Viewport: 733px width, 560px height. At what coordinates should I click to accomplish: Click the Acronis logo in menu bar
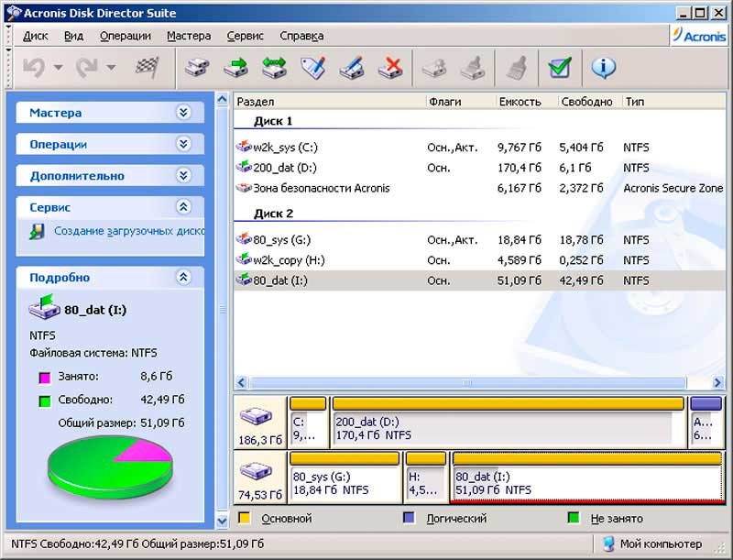coord(699,36)
